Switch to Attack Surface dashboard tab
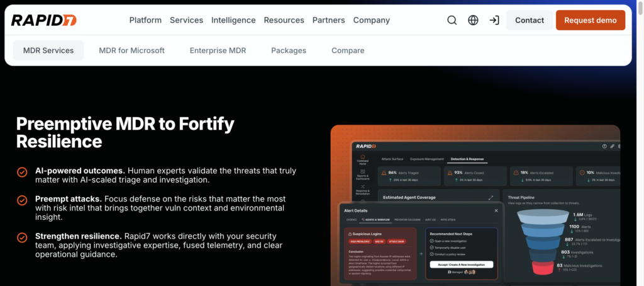Image resolution: width=644 pixels, height=286 pixels. tap(392, 159)
